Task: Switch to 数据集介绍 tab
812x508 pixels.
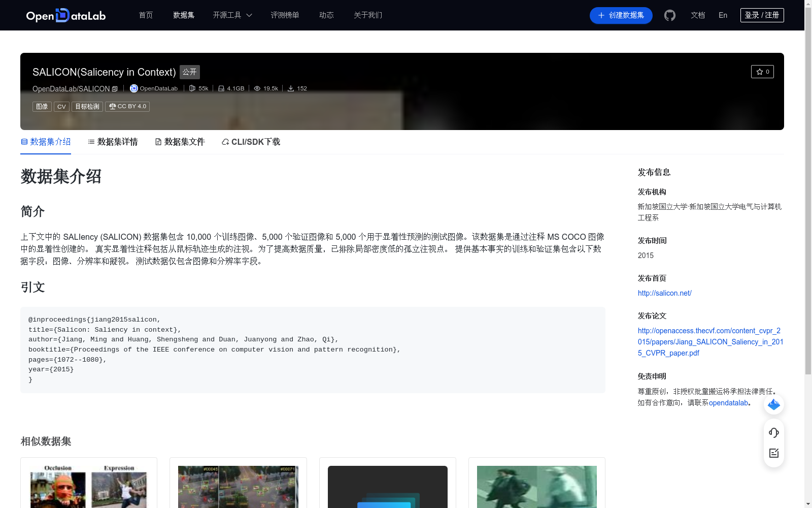Action: [x=46, y=142]
